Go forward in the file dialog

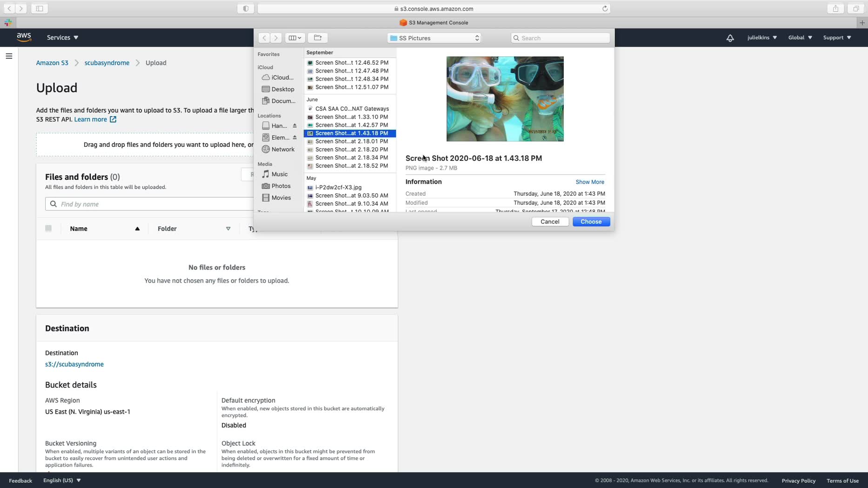point(276,38)
